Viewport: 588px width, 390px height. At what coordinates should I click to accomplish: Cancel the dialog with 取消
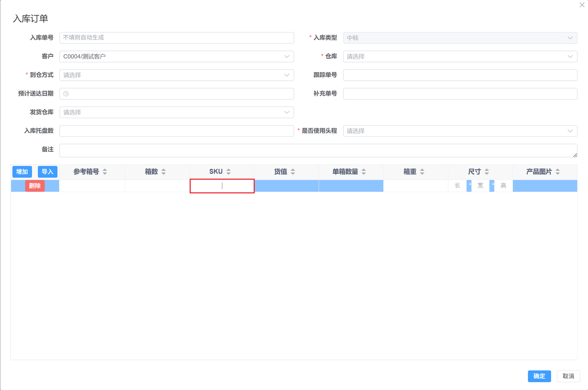click(568, 376)
